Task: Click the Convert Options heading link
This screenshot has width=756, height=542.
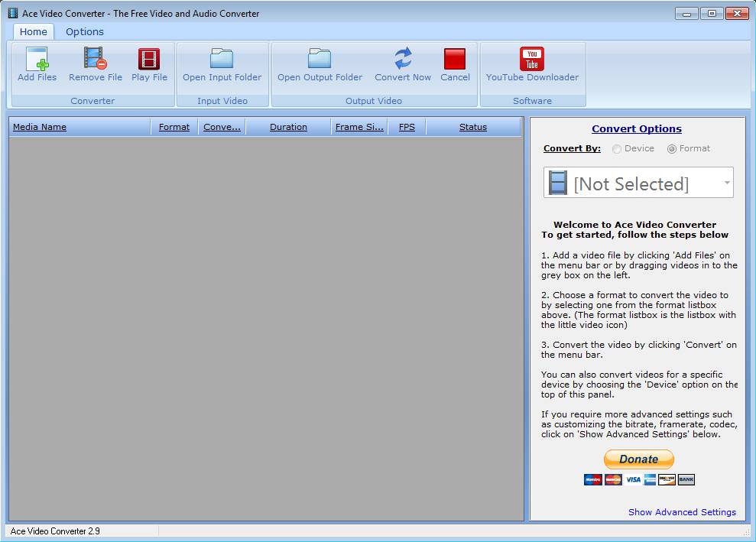Action: pyautogui.click(x=636, y=129)
